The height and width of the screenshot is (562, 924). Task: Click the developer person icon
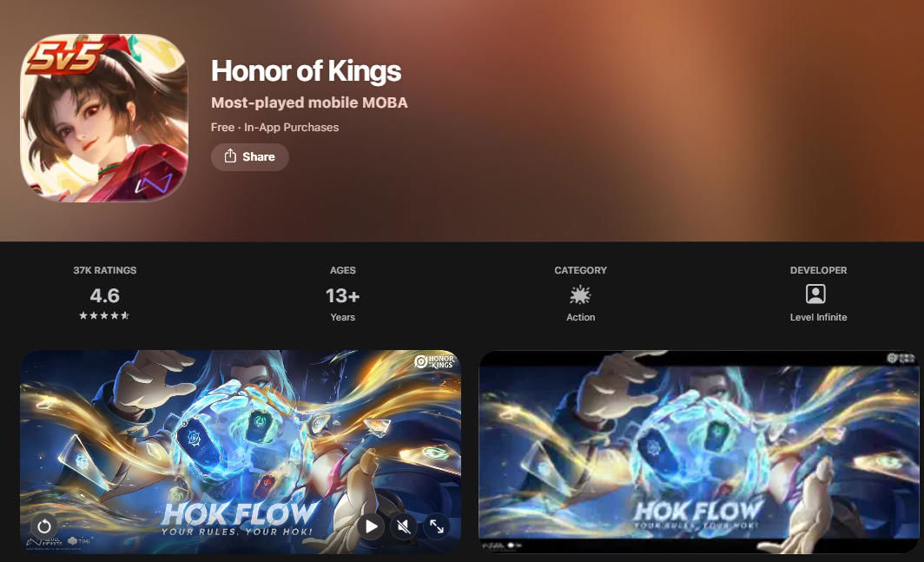(815, 294)
